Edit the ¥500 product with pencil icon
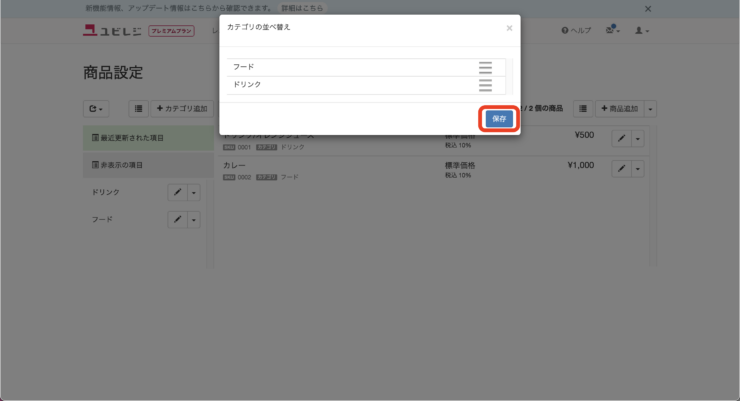 tap(622, 139)
